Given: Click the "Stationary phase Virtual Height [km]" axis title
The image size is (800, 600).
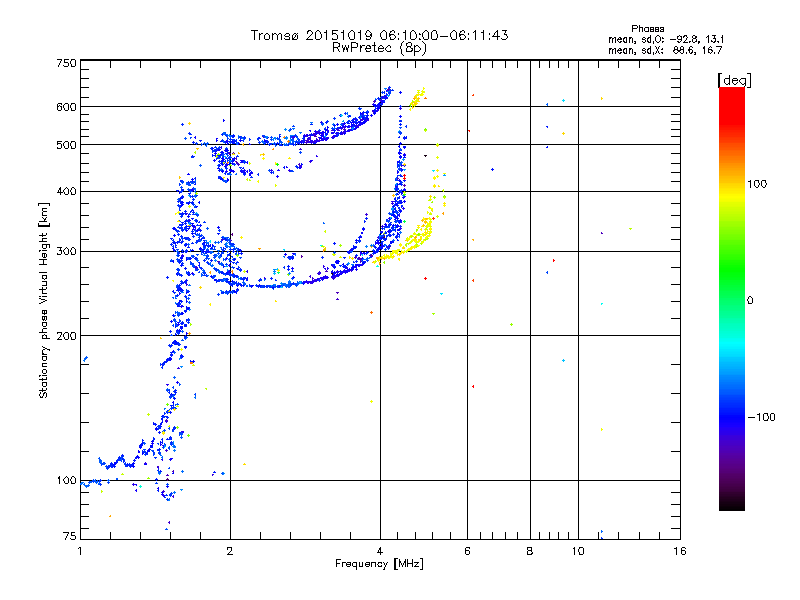Looking at the screenshot, I should [x=43, y=301].
